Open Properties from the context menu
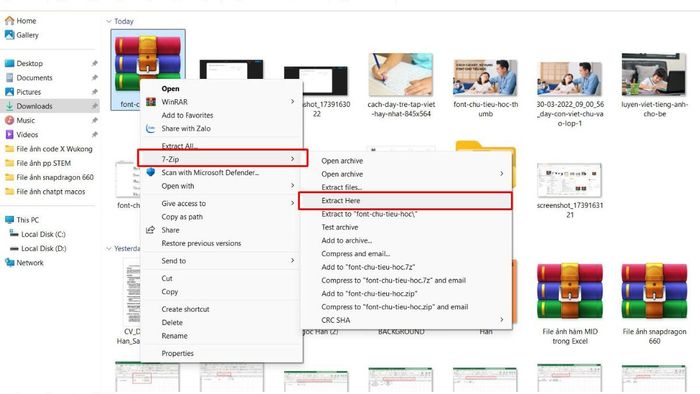Screen dimensions: 700x394 [x=177, y=353]
